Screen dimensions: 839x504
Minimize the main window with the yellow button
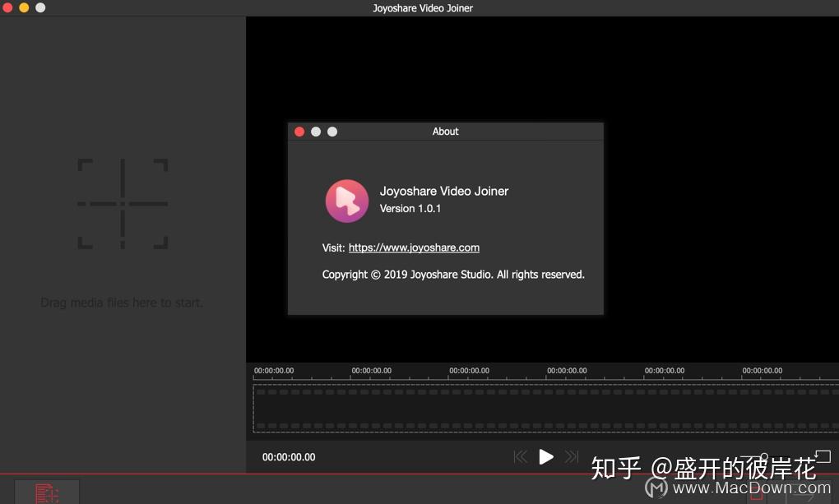[24, 7]
